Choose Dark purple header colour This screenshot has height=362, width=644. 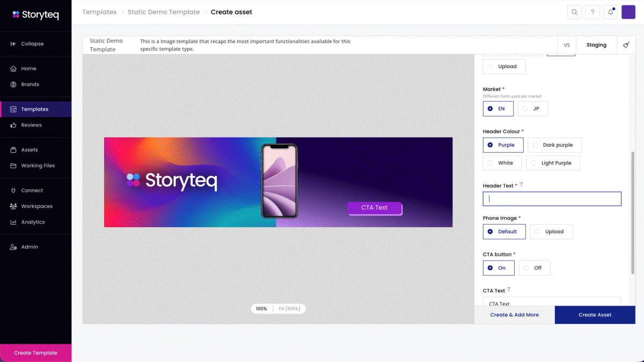(x=554, y=145)
